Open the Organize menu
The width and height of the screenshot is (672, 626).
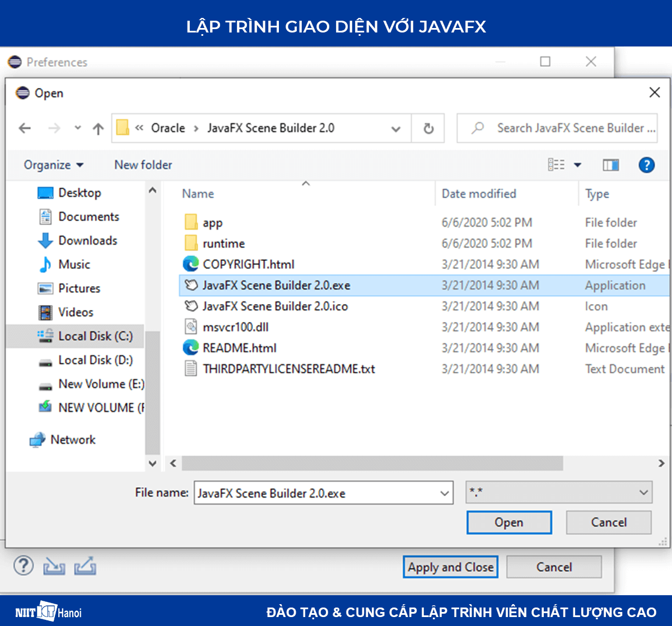pyautogui.click(x=53, y=165)
